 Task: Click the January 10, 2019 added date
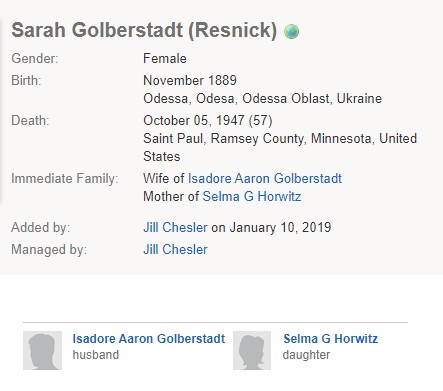tap(281, 228)
